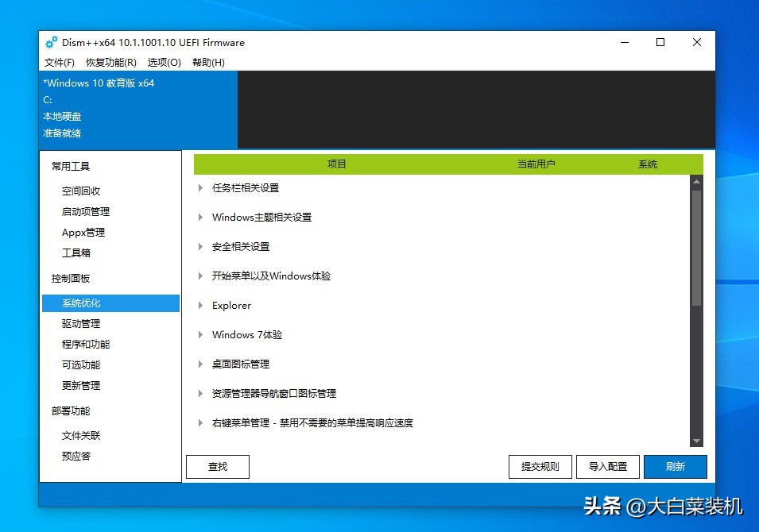Open the 帮助 menu
759x532 pixels.
click(x=207, y=62)
